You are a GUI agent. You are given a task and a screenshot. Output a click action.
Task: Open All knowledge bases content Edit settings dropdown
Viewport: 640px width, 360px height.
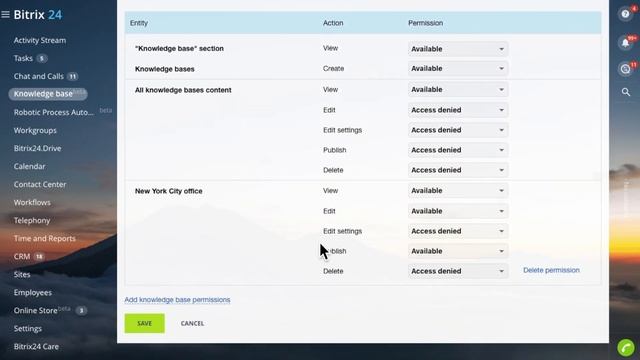pos(458,130)
